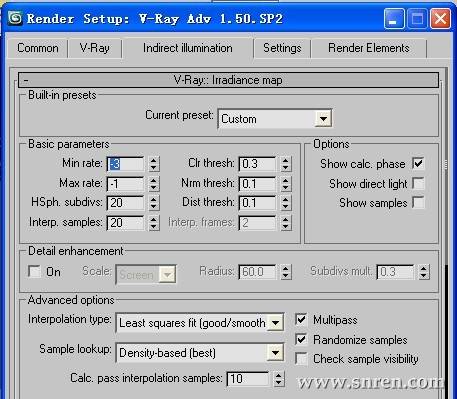Open the V-Ray tab
Image resolution: width=457 pixels, height=399 pixels.
(95, 48)
